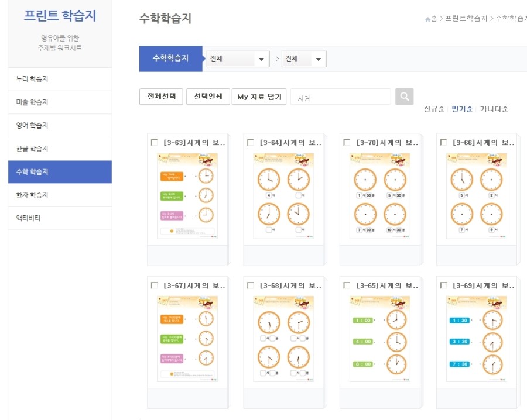The image size is (527, 420).
Task: Click the 전체선택 button
Action: click(x=162, y=97)
